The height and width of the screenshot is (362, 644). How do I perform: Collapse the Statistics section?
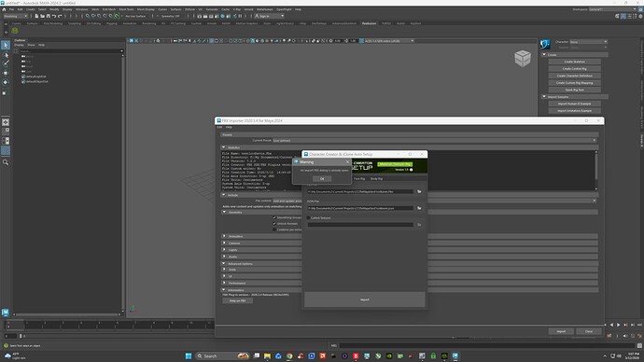point(223,147)
